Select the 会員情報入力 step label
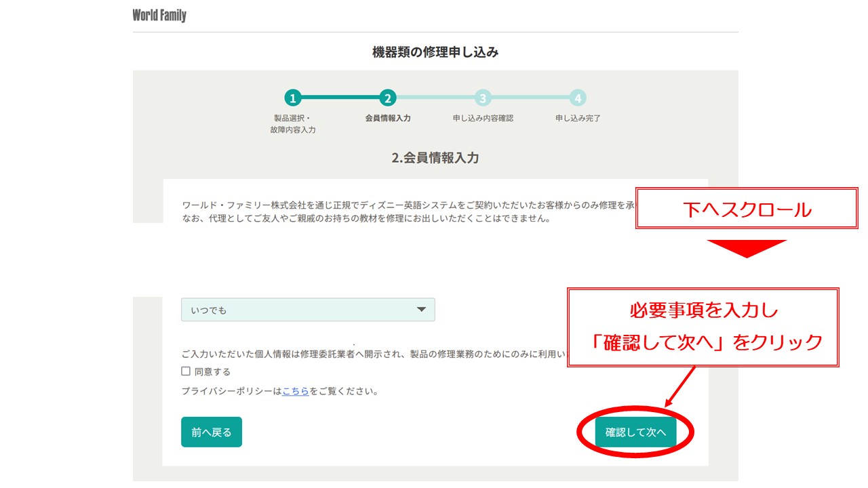The image size is (868, 488). point(387,118)
